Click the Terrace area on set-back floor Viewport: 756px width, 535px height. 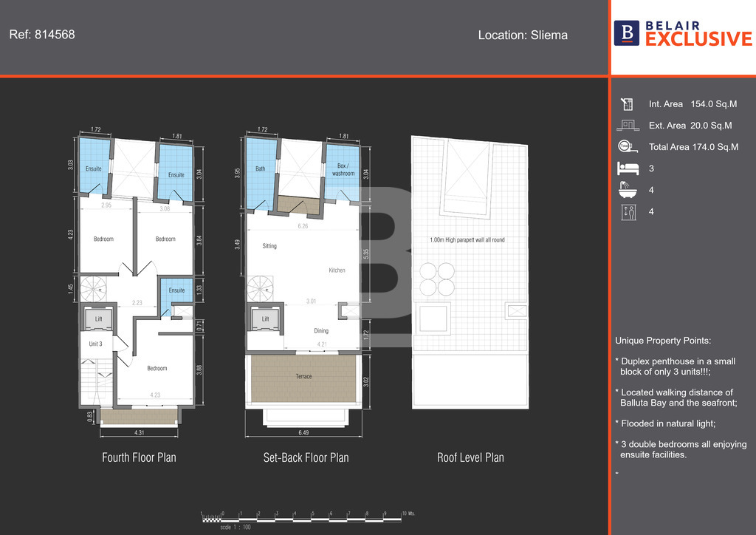303,376
